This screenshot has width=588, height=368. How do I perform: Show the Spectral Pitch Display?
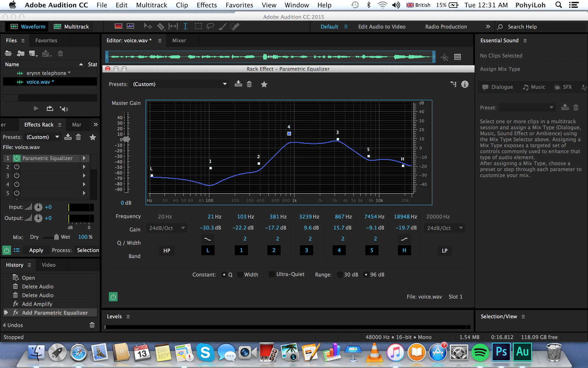click(x=130, y=26)
